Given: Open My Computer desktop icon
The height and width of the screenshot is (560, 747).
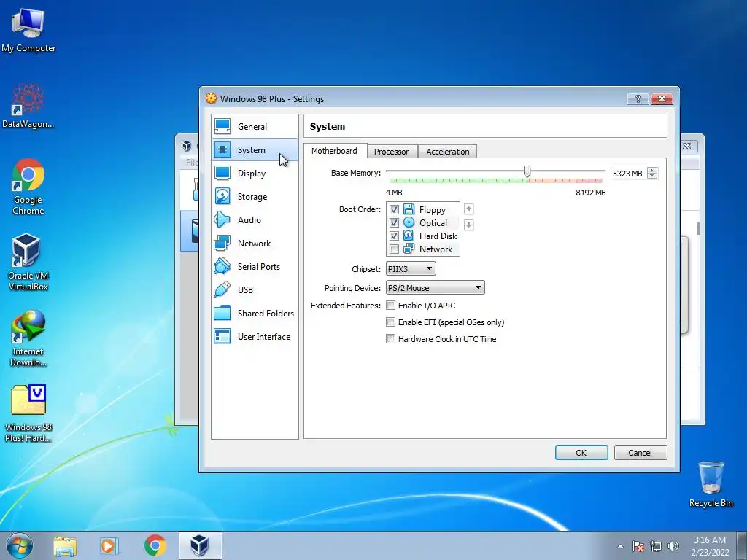Looking at the screenshot, I should click(x=28, y=29).
